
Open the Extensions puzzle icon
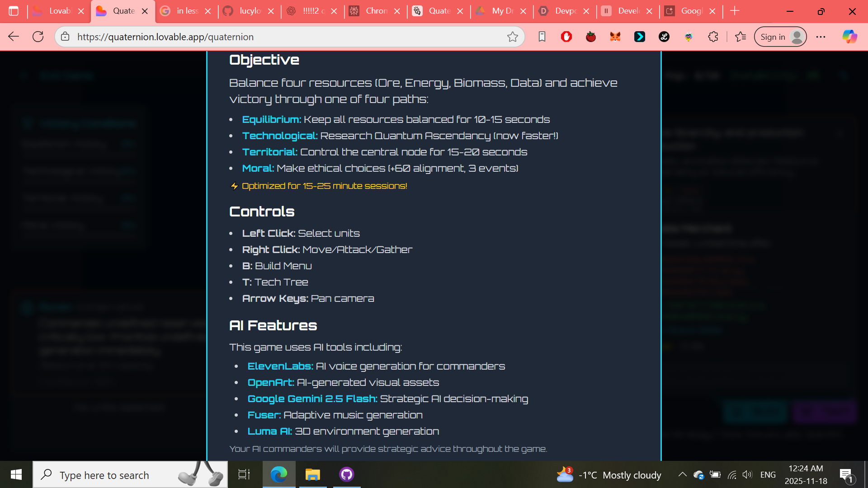[x=713, y=37]
